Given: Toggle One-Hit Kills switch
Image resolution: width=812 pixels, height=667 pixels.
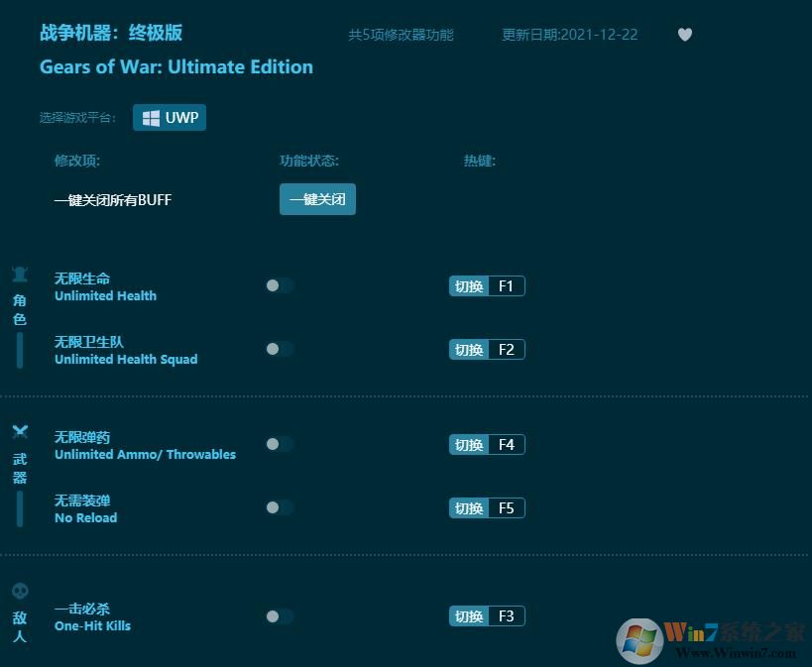Looking at the screenshot, I should pos(280,616).
